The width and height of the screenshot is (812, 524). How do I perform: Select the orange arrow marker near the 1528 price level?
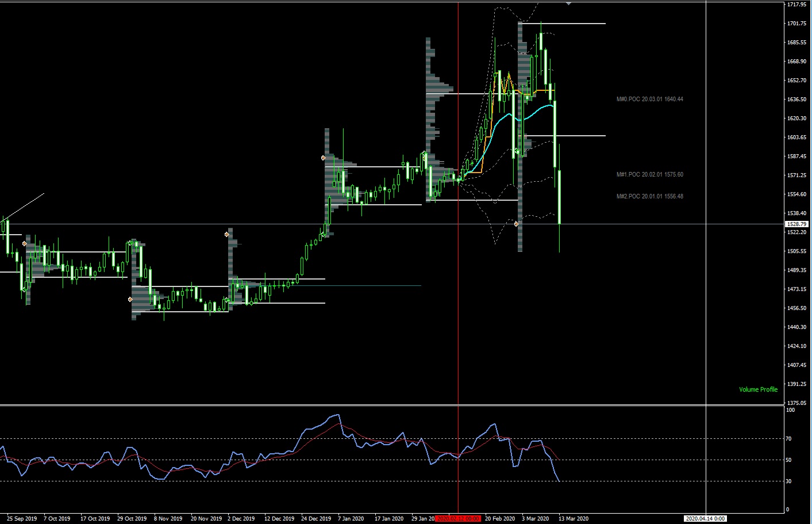[517, 224]
